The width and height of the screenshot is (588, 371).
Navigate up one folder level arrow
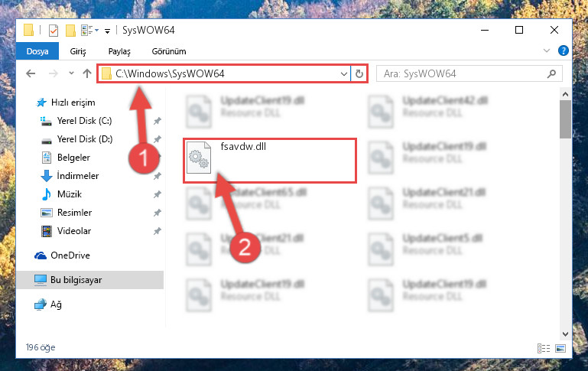tap(87, 73)
